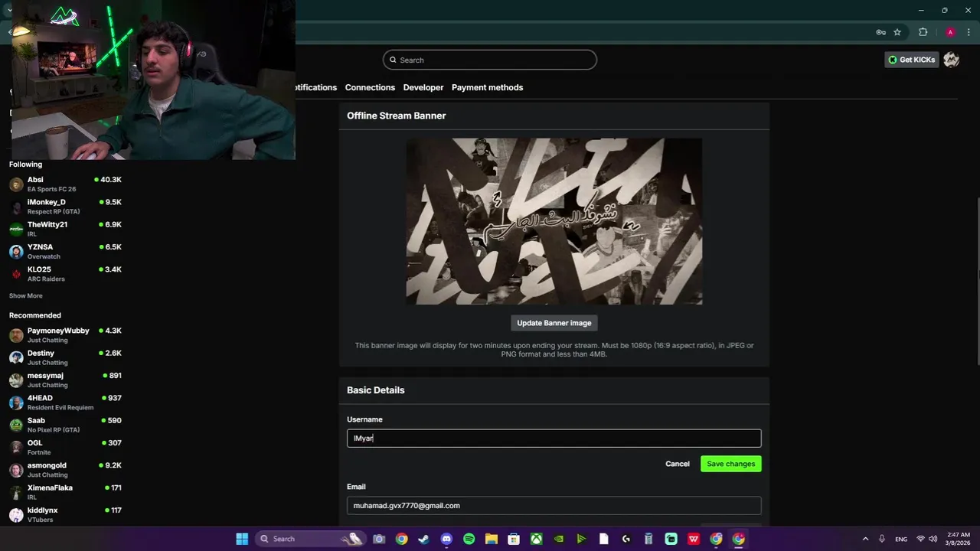The image size is (980, 551).
Task: Click Update Banner image button
Action: tap(554, 323)
